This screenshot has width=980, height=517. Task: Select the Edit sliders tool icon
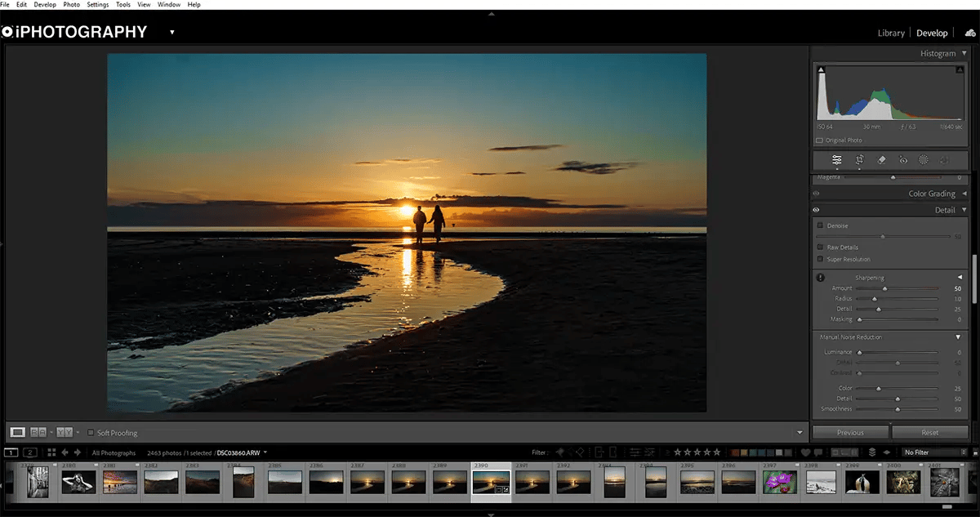point(837,160)
